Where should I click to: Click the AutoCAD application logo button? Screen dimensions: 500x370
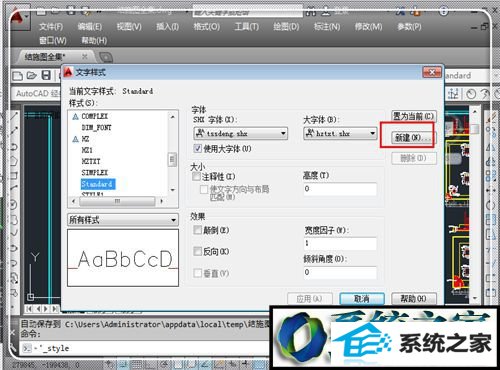pyautogui.click(x=17, y=19)
